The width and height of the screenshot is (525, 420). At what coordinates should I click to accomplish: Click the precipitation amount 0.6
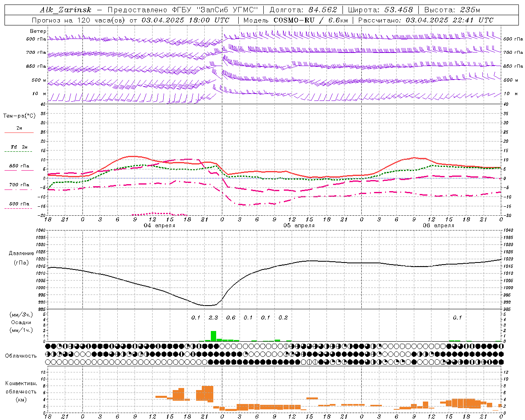231,317
